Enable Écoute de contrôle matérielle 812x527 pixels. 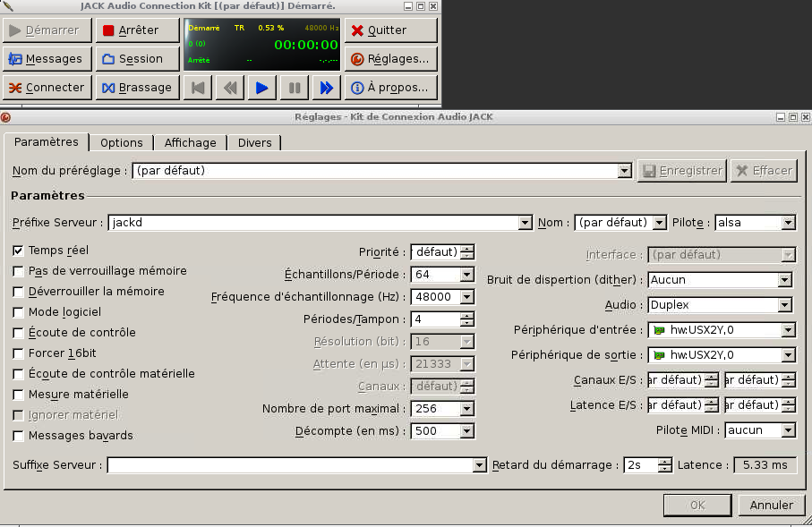pyautogui.click(x=18, y=374)
